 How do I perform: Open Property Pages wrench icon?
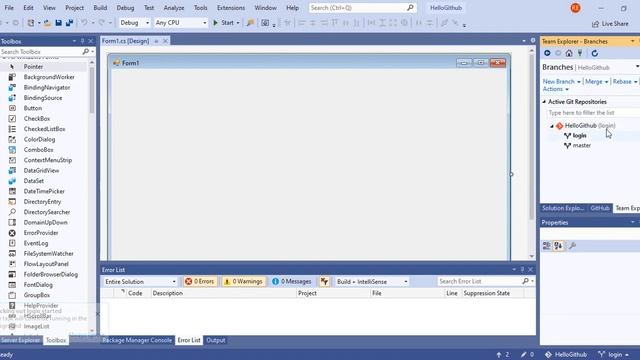pos(572,246)
